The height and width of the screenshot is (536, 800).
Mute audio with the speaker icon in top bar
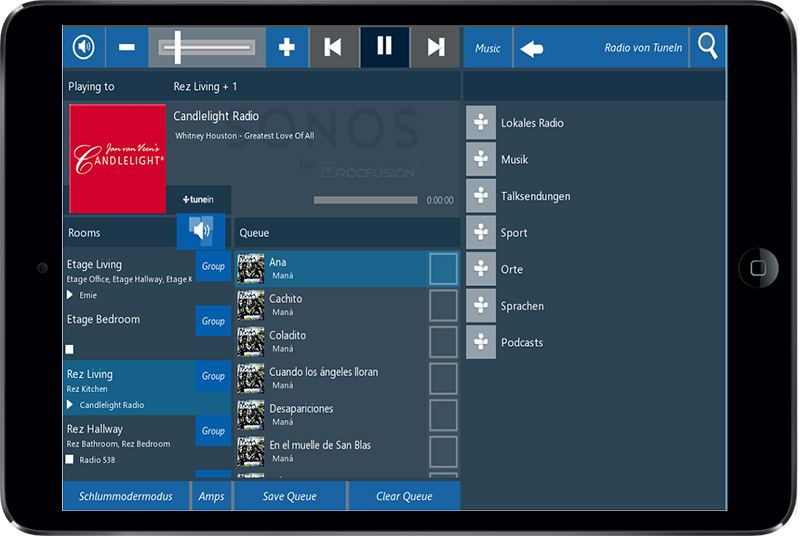pyautogui.click(x=83, y=47)
